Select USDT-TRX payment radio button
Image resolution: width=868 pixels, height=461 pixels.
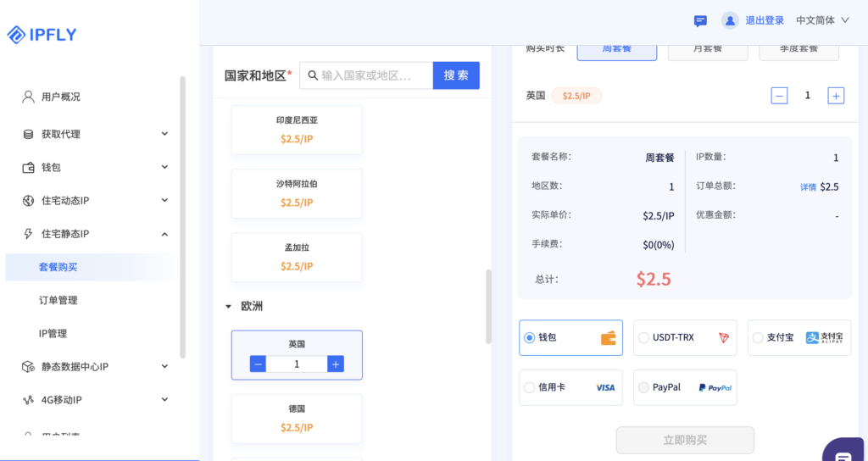tap(644, 337)
